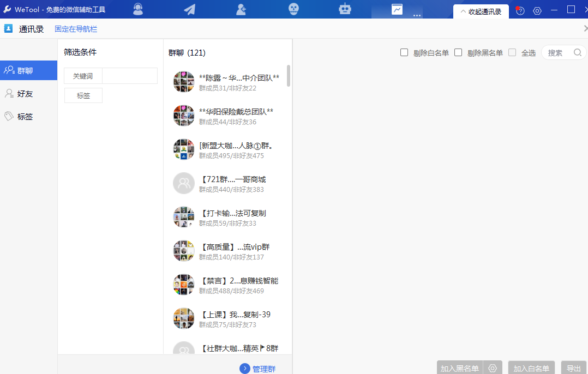Click the 标签 filter button
Image resolution: width=588 pixels, height=374 pixels.
[x=83, y=95]
